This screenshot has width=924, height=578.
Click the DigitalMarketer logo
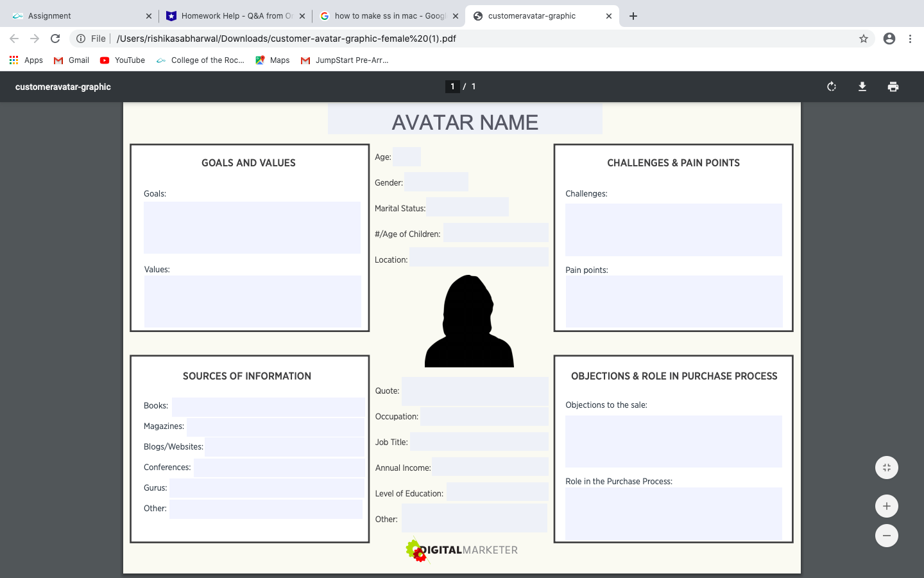(462, 550)
